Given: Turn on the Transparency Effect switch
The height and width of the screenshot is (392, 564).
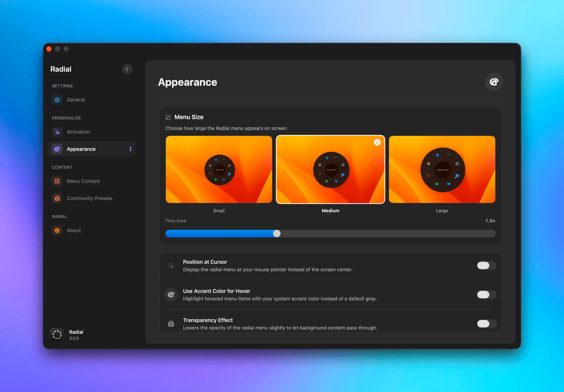Looking at the screenshot, I should click(x=486, y=324).
